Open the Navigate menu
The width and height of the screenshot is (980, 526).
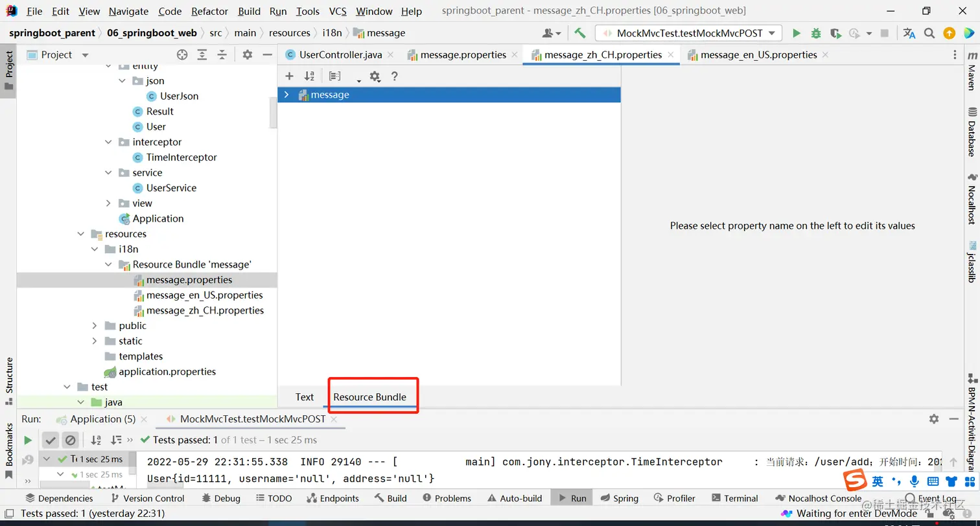pyautogui.click(x=128, y=11)
